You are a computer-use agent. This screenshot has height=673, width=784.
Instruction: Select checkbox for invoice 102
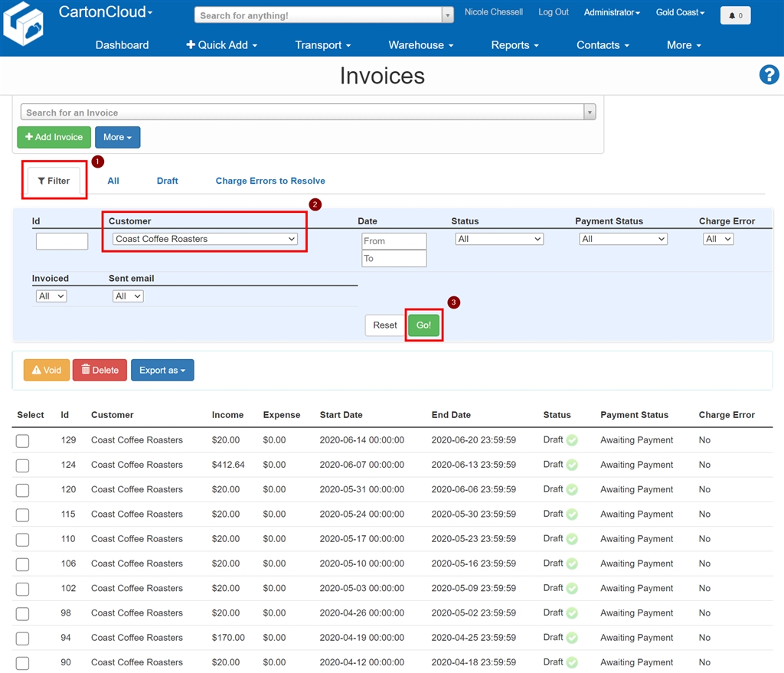(x=22, y=589)
